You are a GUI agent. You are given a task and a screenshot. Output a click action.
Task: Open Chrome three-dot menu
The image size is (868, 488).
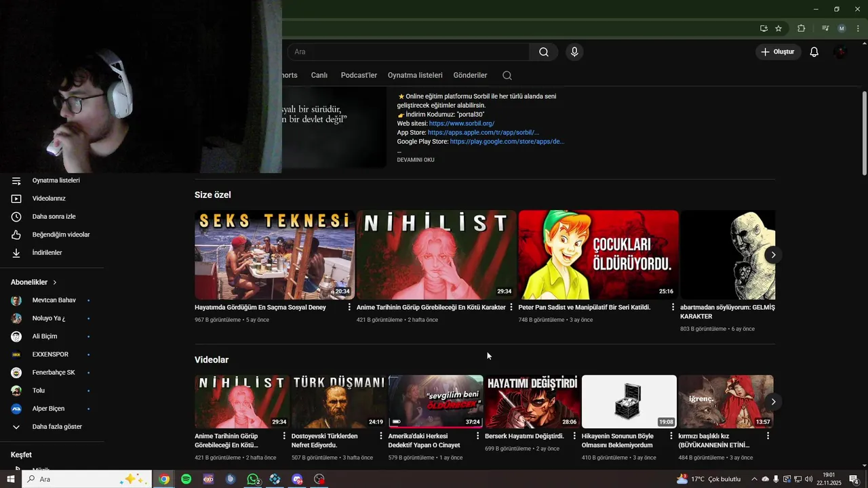[x=858, y=28]
